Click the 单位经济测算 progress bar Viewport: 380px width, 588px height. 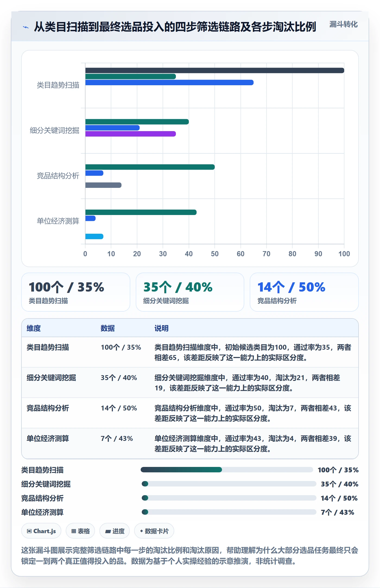point(229,512)
